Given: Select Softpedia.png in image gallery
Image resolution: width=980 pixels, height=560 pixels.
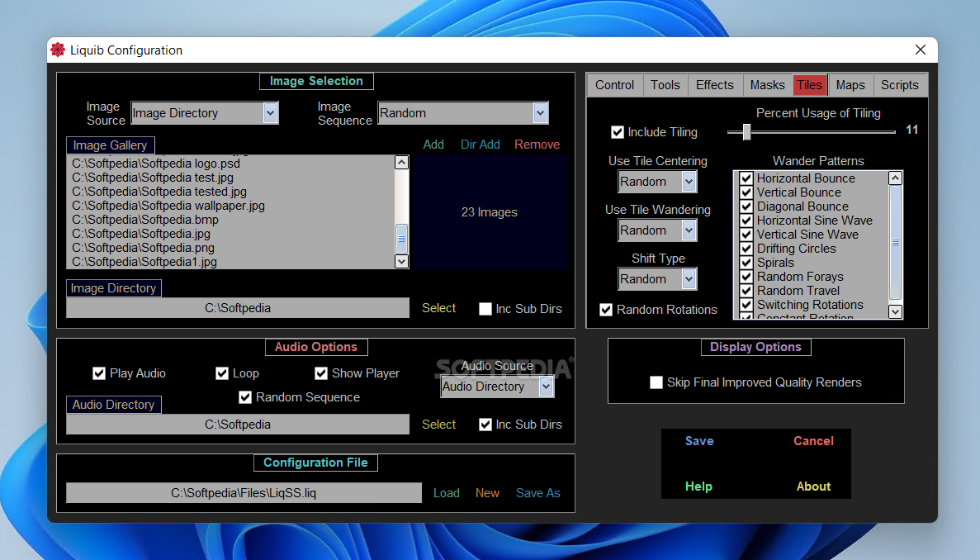Looking at the screenshot, I should (143, 248).
